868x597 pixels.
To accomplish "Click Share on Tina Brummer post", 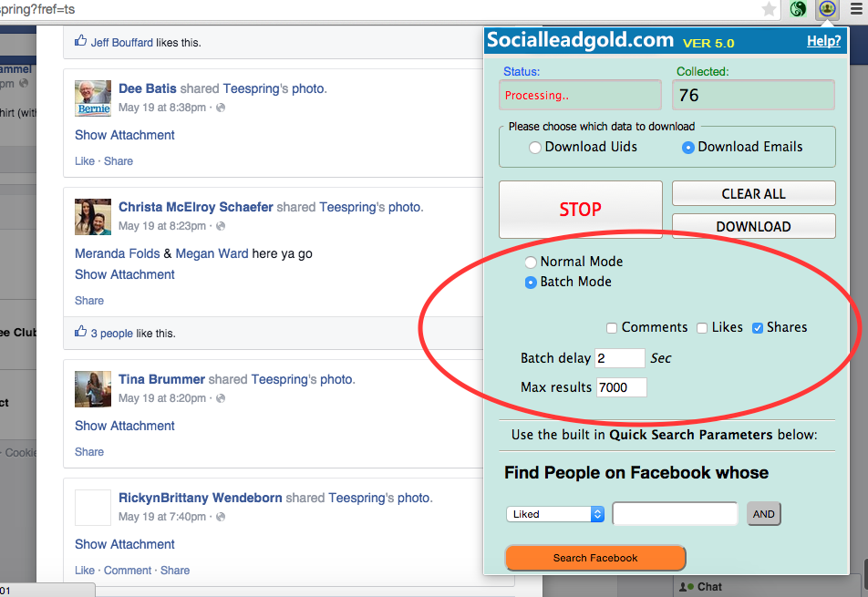I will click(x=89, y=452).
